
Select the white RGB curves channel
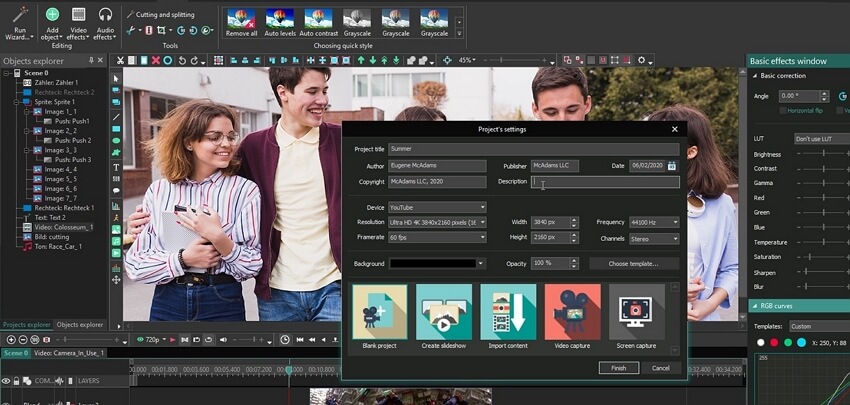click(x=759, y=343)
